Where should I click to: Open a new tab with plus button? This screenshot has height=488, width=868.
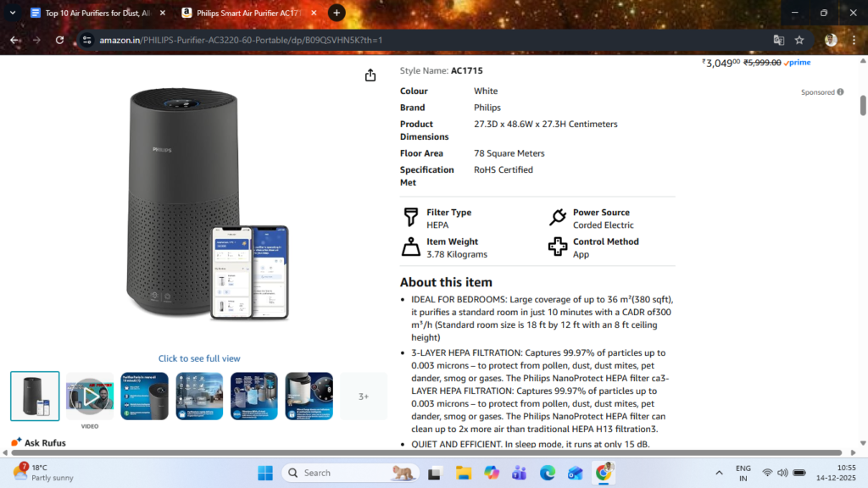337,13
